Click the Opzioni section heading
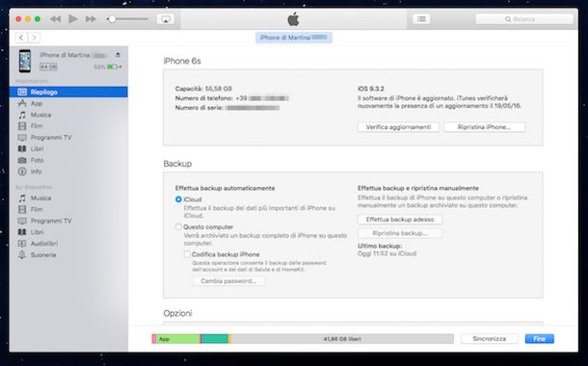588x366 pixels. [x=177, y=313]
